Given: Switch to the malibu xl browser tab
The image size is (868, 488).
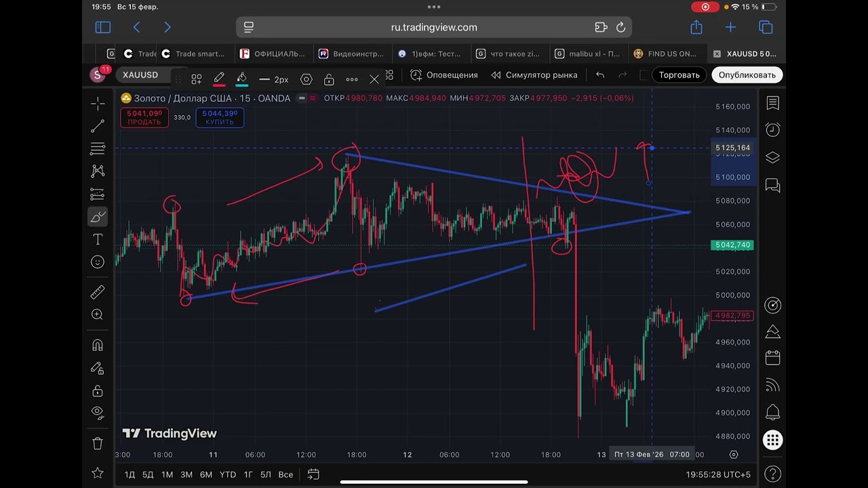Looking at the screenshot, I should (x=587, y=54).
